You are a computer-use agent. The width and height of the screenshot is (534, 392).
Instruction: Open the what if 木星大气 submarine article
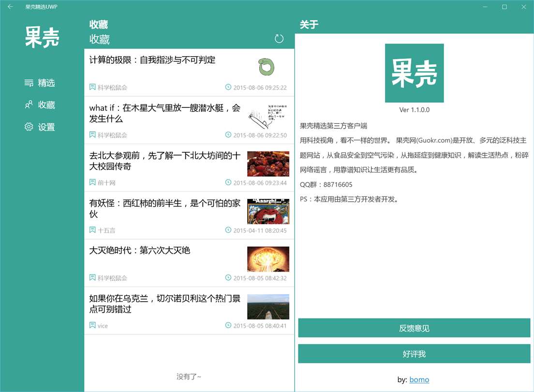pos(189,120)
